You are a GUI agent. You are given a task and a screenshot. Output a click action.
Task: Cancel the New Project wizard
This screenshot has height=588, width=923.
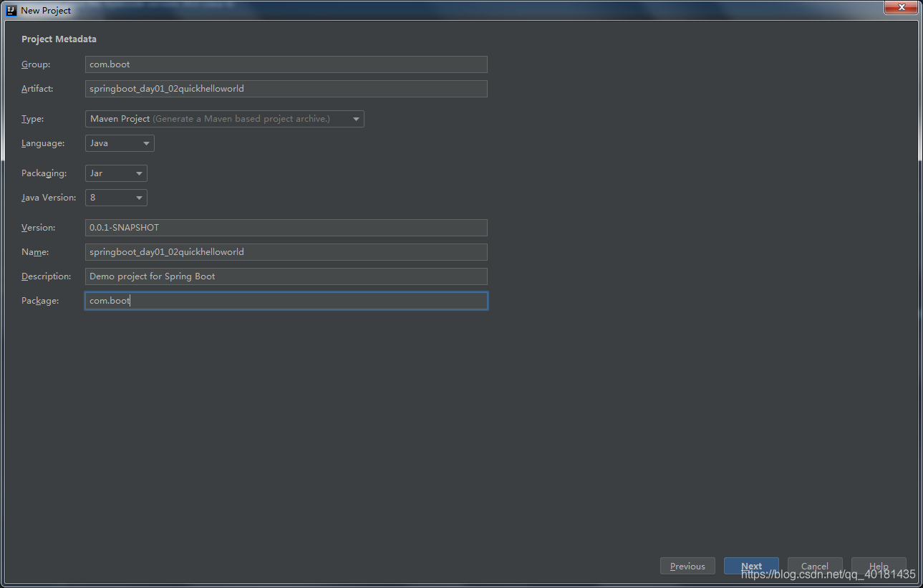pos(815,566)
